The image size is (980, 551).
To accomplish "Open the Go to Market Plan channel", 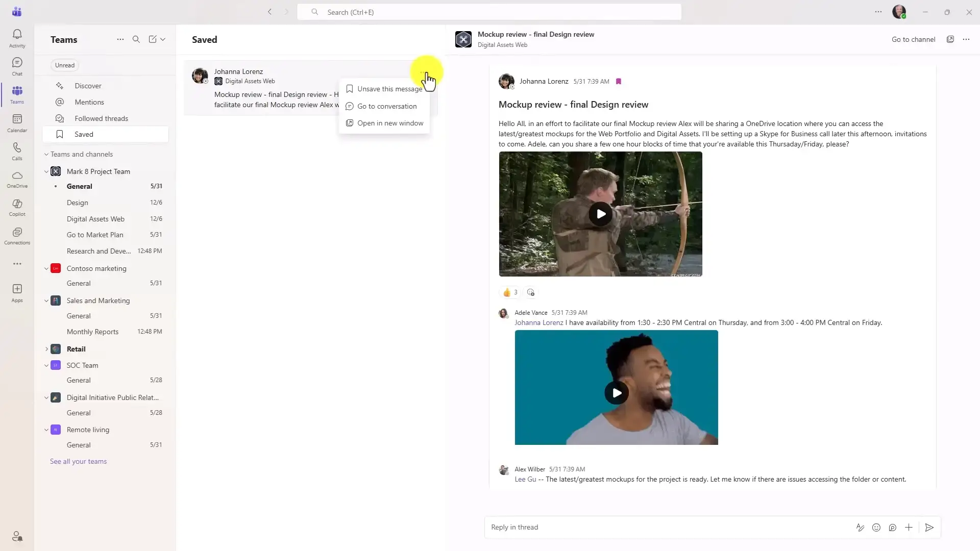I will tap(106, 235).
